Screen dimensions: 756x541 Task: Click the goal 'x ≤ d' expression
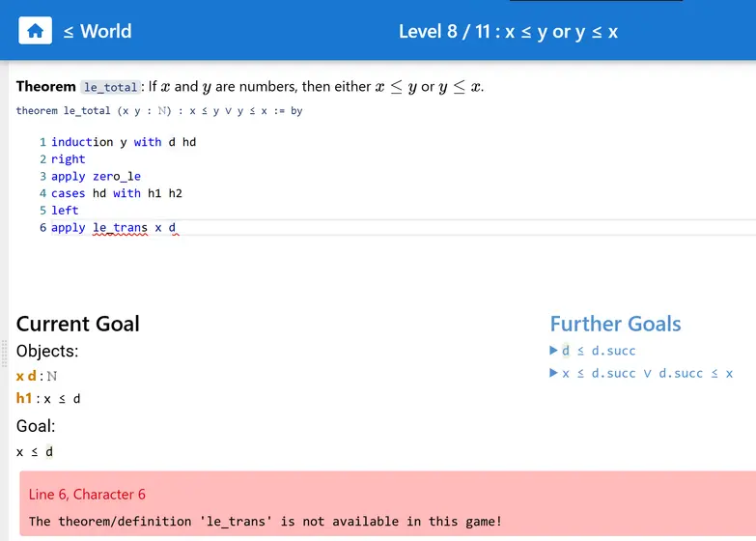(35, 451)
